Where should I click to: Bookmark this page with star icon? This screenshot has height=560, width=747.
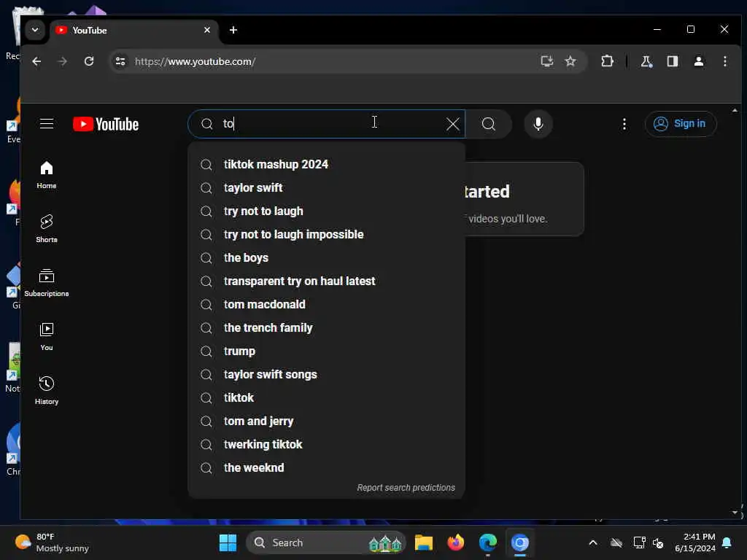click(570, 61)
